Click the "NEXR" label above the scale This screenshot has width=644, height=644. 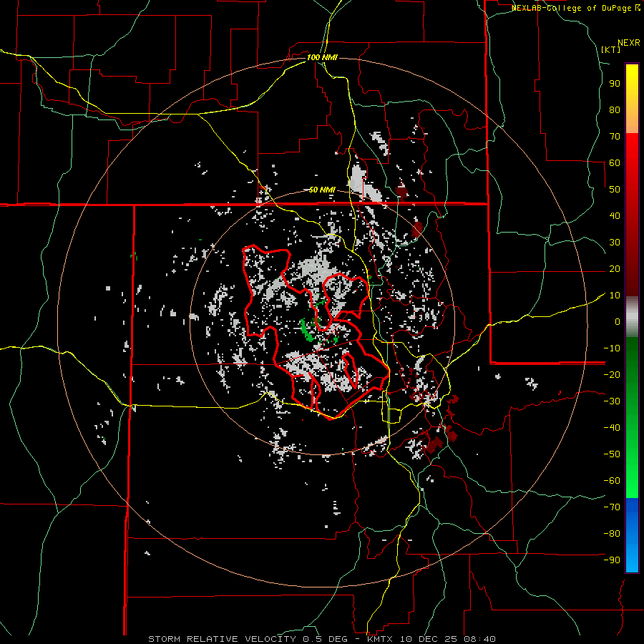(628, 42)
